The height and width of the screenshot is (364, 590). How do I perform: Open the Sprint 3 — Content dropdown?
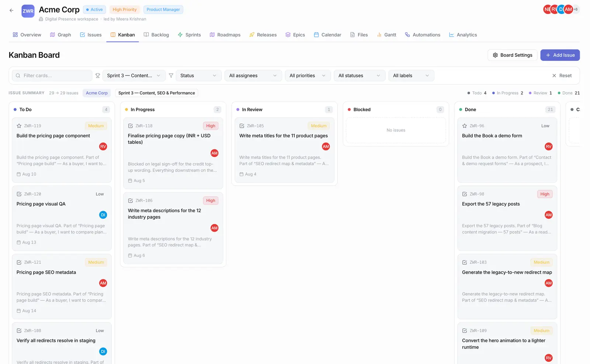(x=134, y=76)
